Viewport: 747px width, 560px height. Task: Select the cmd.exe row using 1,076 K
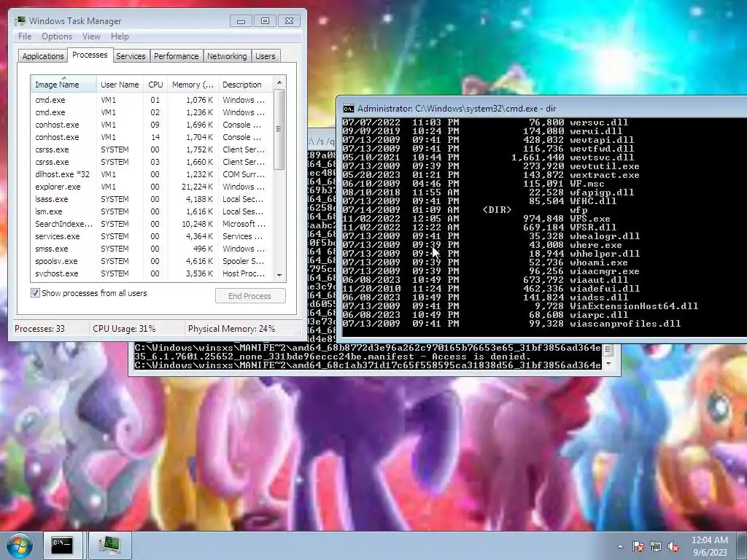[x=152, y=100]
